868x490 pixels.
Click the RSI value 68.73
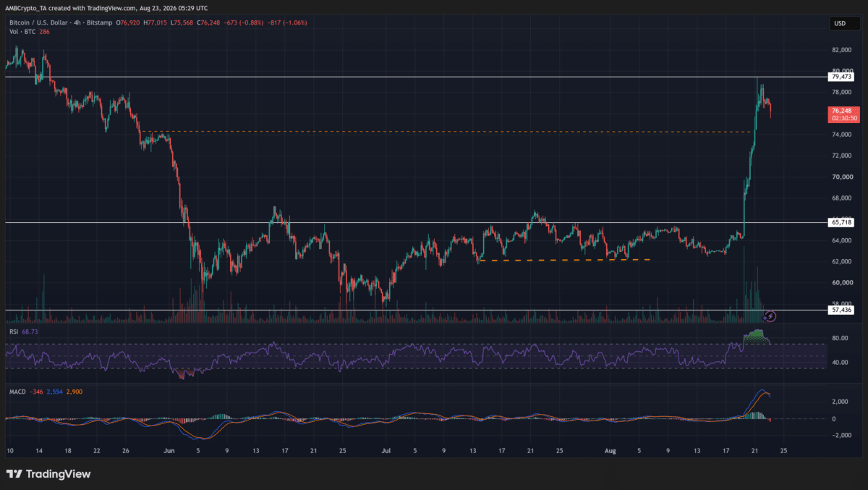[x=31, y=331]
